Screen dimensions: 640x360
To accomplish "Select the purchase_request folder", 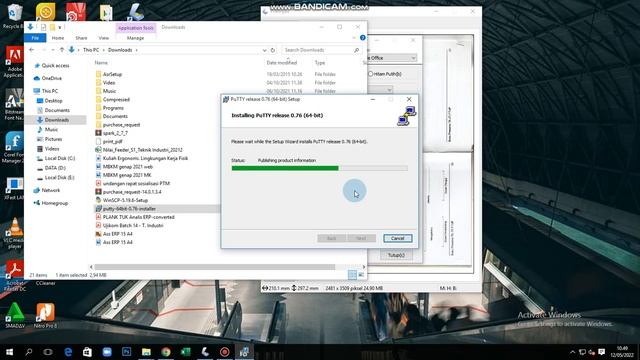I will tap(121, 124).
